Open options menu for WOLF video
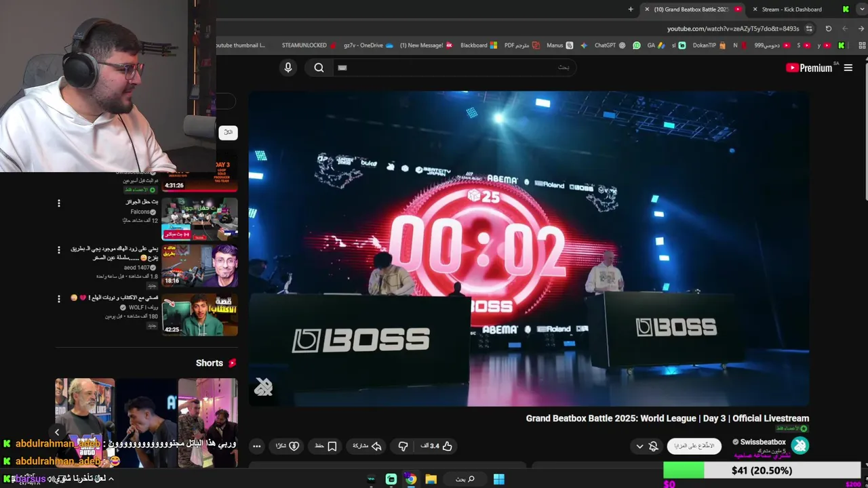This screenshot has width=868, height=488. click(x=59, y=298)
